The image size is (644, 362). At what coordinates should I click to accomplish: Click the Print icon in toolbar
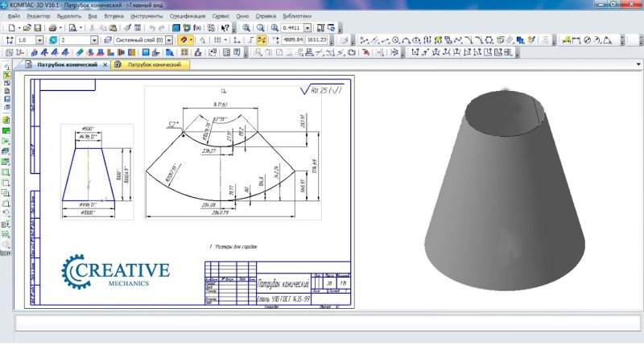click(53, 27)
